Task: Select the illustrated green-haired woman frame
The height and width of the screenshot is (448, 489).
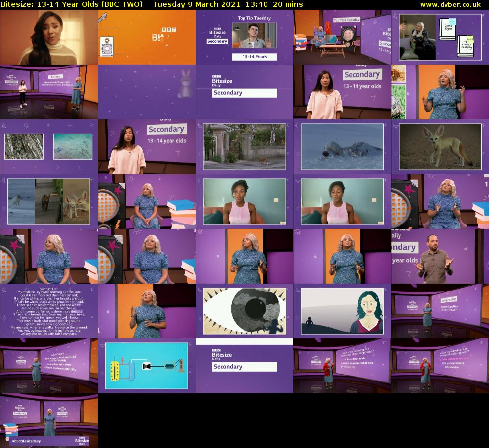Action: click(x=342, y=311)
